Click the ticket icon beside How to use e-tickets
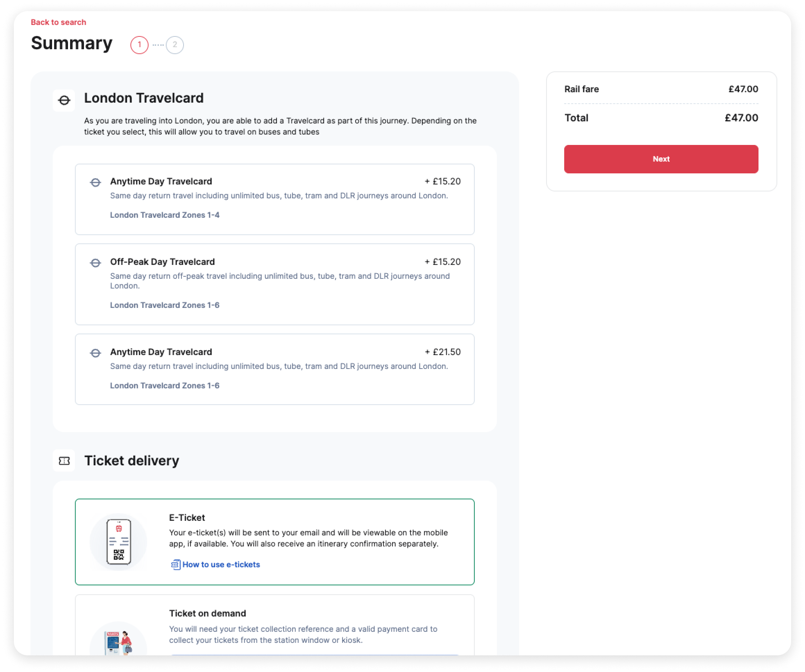The image size is (805, 672). (x=175, y=565)
